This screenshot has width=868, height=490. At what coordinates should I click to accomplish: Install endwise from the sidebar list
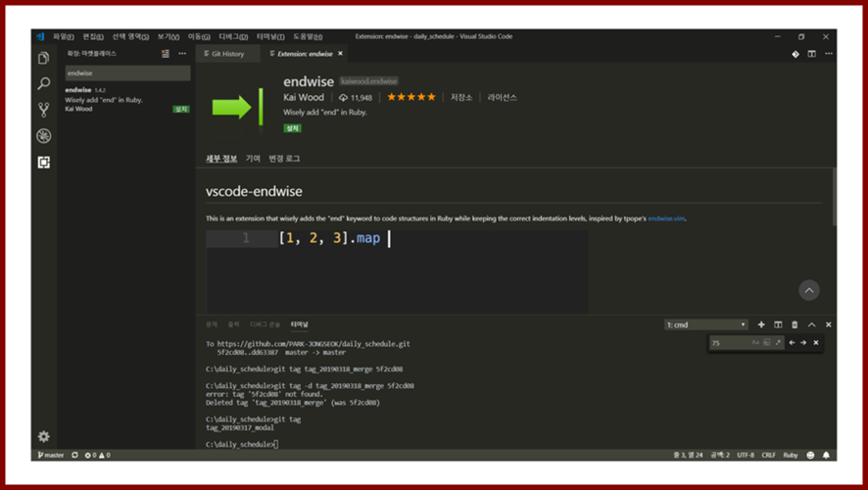coord(181,109)
